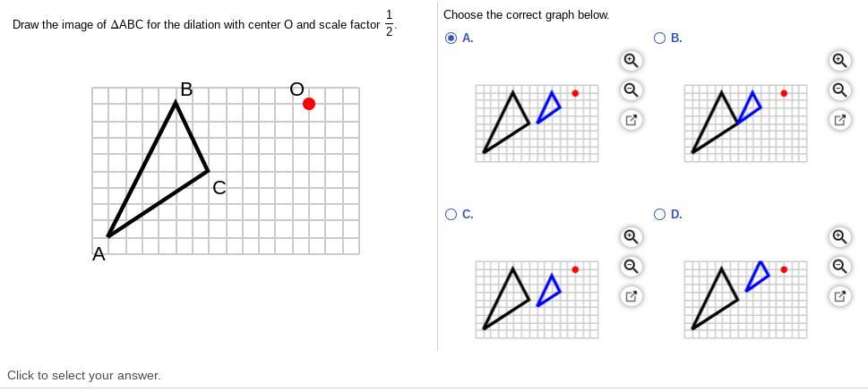Zoom out on answer graph D
This screenshot has width=868, height=392.
[839, 267]
